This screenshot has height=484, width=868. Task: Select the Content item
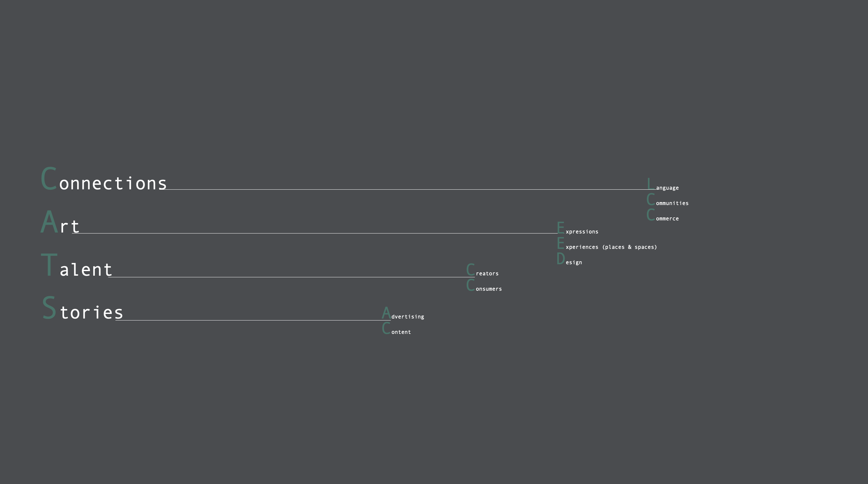pos(397,329)
